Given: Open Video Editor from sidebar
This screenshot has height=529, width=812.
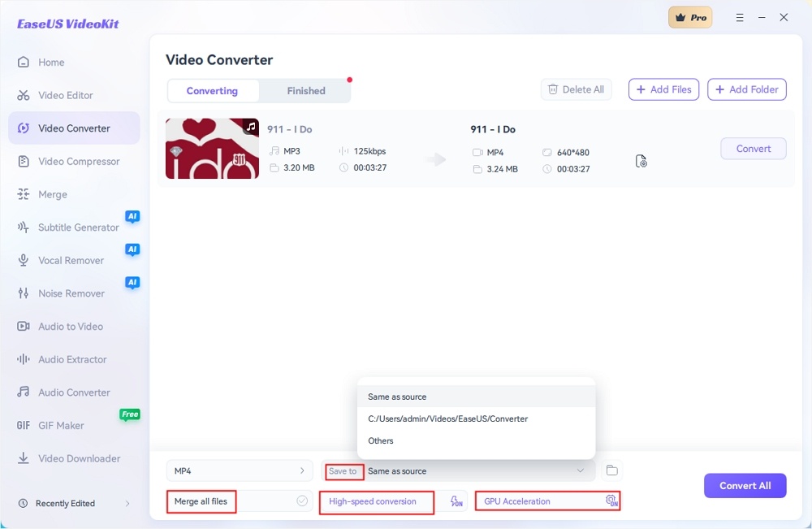Looking at the screenshot, I should pyautogui.click(x=55, y=95).
